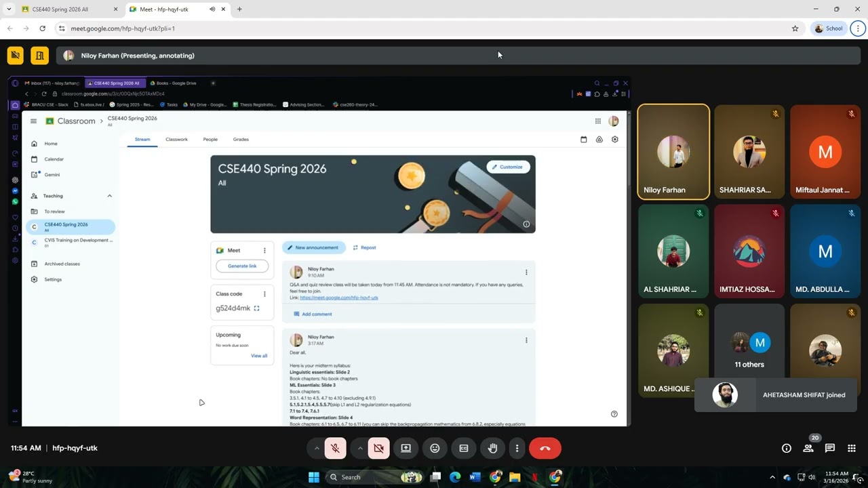
Task: Turn on the camera in Meet
Action: click(x=378, y=448)
